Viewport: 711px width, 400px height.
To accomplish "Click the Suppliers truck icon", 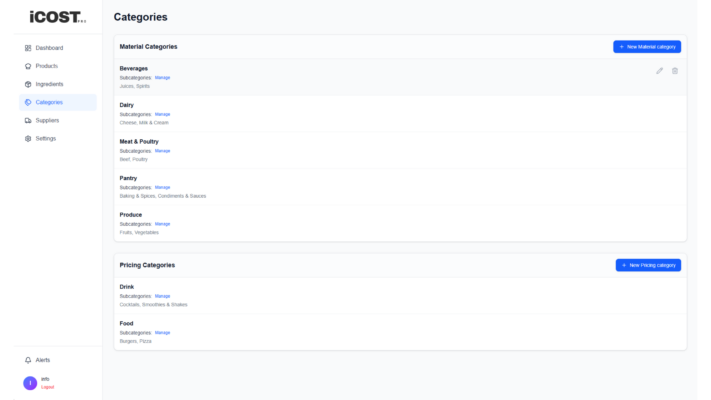I will 28,121.
